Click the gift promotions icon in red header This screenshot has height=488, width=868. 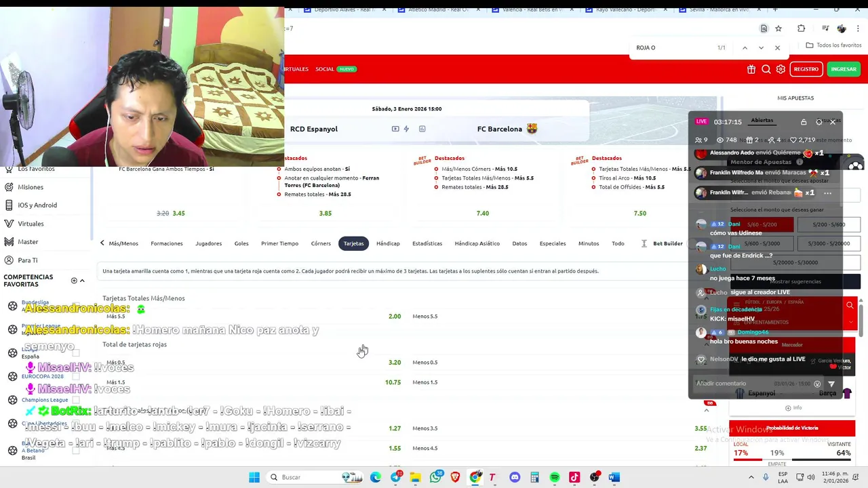click(x=751, y=69)
